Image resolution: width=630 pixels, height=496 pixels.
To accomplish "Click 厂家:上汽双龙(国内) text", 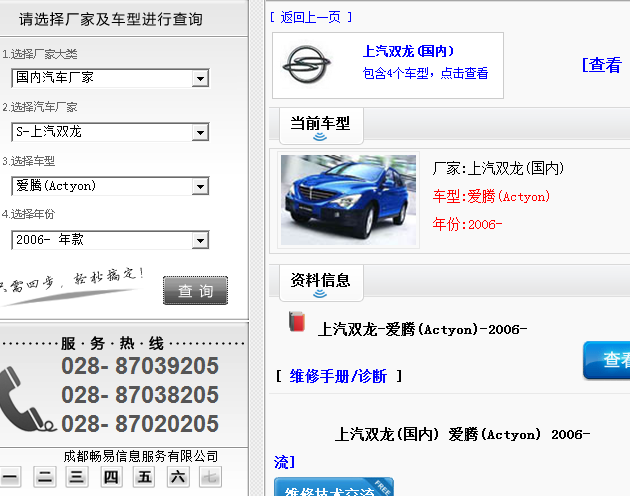I will (x=498, y=168).
